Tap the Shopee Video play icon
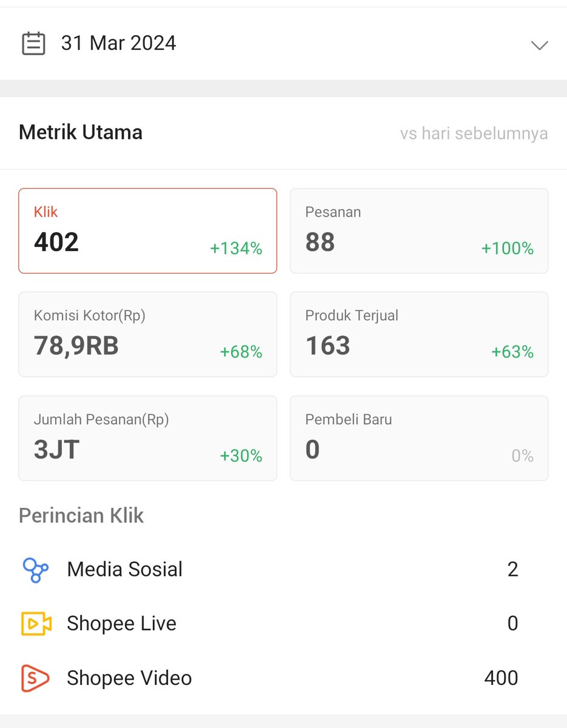Image resolution: width=567 pixels, height=728 pixels. click(x=36, y=678)
